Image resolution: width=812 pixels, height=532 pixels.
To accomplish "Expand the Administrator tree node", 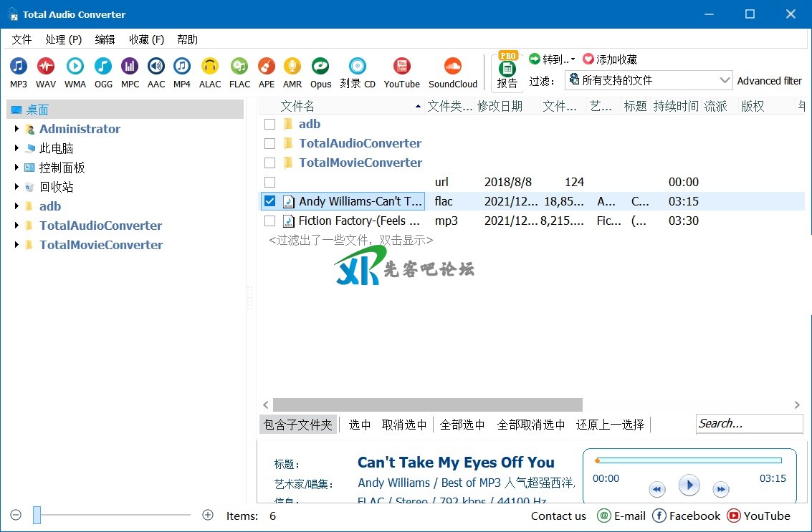I will point(16,129).
